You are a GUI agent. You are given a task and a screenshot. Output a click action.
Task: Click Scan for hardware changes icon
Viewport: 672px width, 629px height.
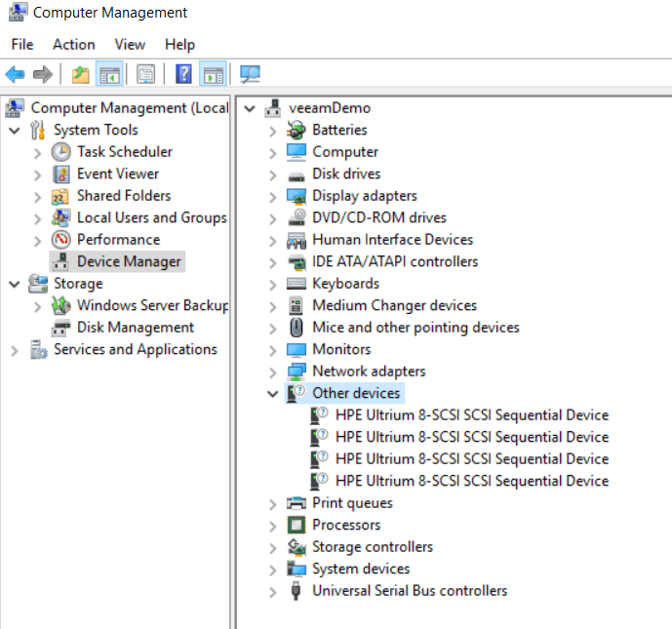tap(250, 74)
